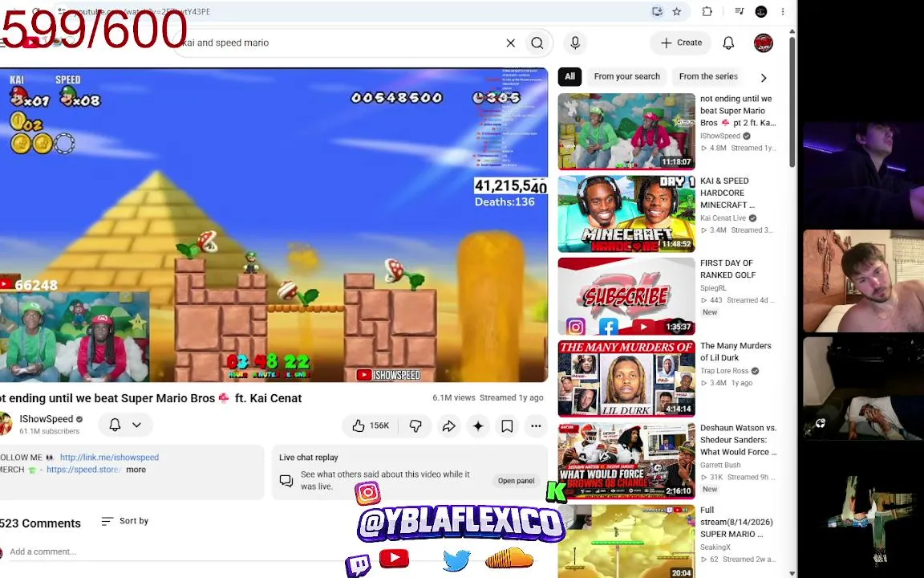
Task: Open IShowSpeed channel avatar
Action: coord(5,424)
